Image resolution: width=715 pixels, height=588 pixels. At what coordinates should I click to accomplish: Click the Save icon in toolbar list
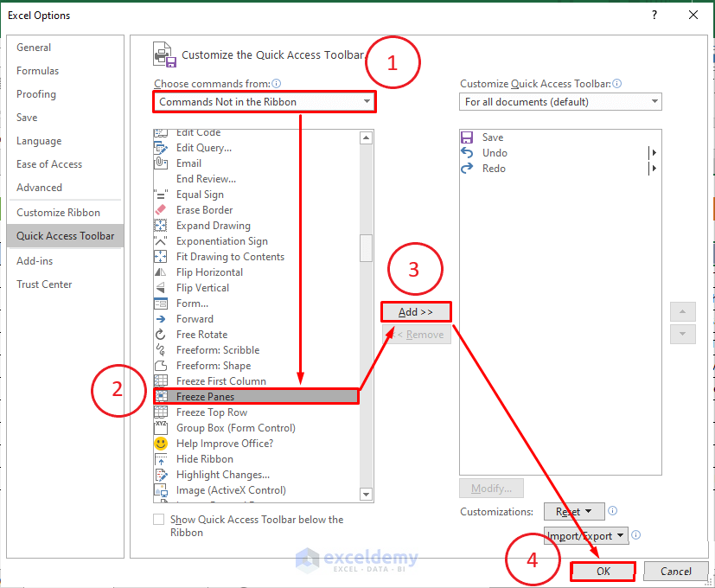(x=467, y=137)
